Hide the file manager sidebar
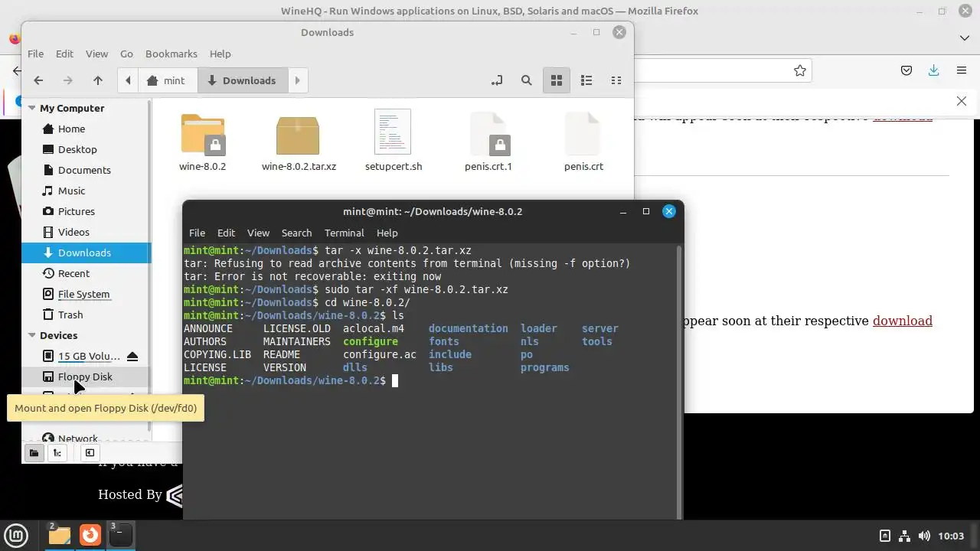 pyautogui.click(x=90, y=453)
